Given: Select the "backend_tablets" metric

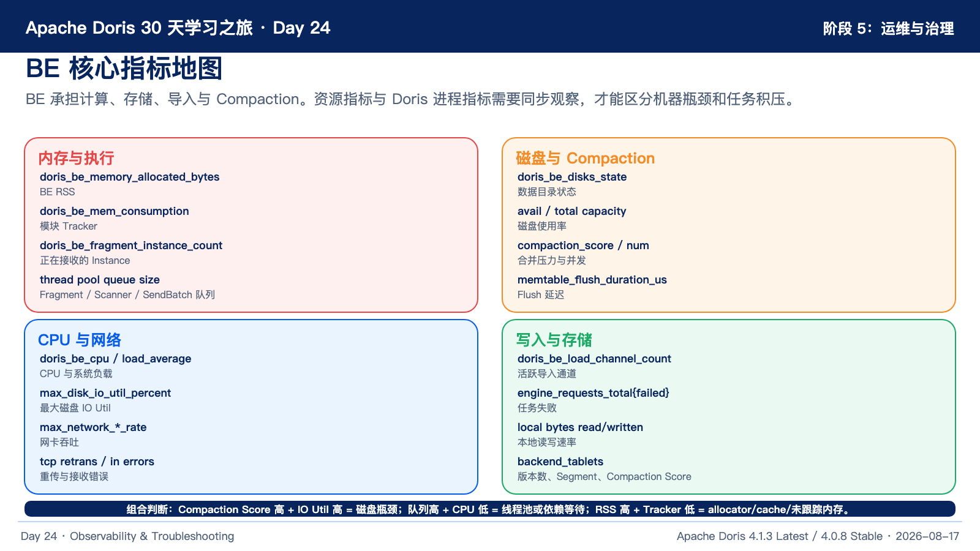Looking at the screenshot, I should (x=560, y=462).
